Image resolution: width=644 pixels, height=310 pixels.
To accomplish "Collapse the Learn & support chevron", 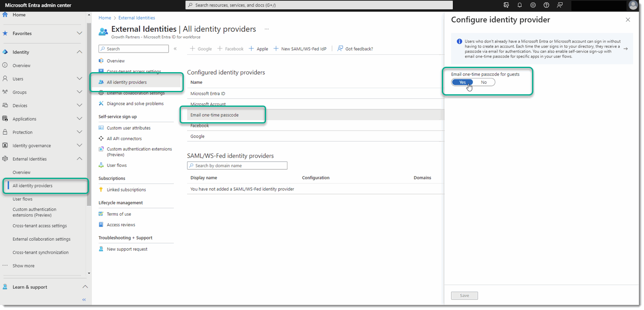I will [85, 287].
